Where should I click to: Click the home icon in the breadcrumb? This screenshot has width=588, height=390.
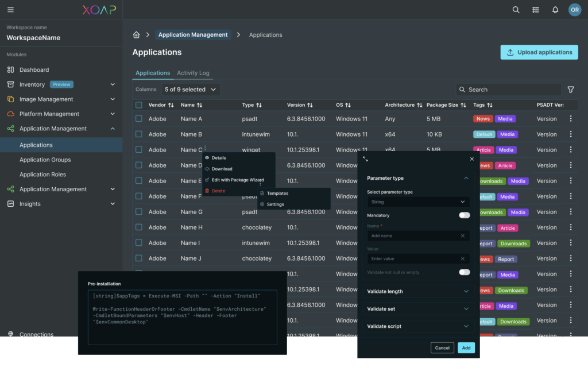pos(136,34)
